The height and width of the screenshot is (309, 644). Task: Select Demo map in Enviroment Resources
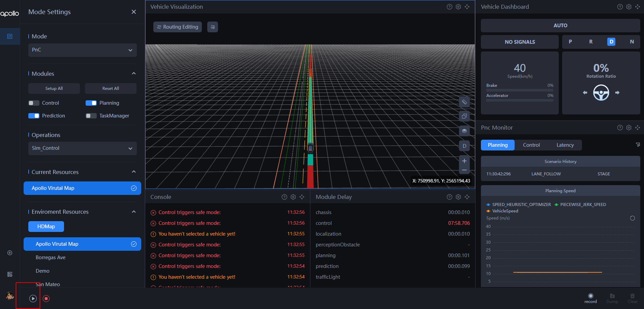click(x=82, y=271)
